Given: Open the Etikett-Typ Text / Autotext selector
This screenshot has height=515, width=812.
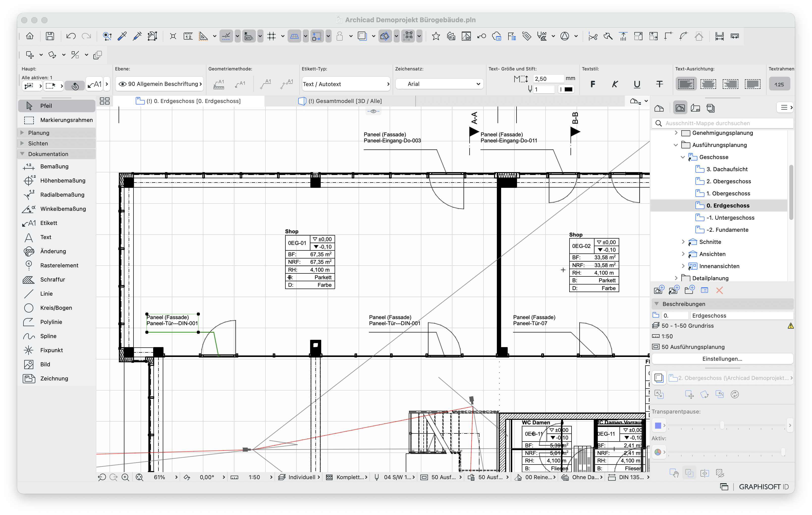Looking at the screenshot, I should pyautogui.click(x=346, y=84).
